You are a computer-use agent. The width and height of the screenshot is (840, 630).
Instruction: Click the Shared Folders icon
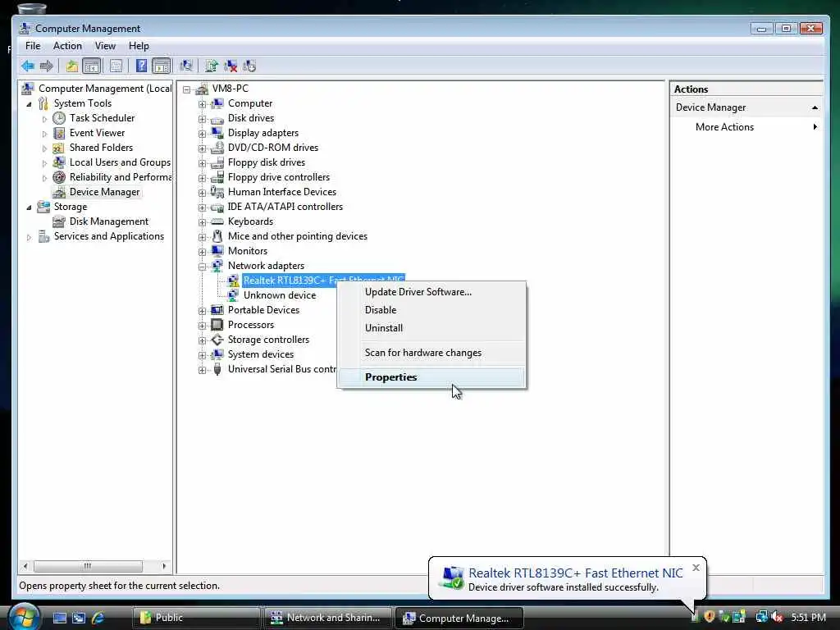pyautogui.click(x=59, y=148)
